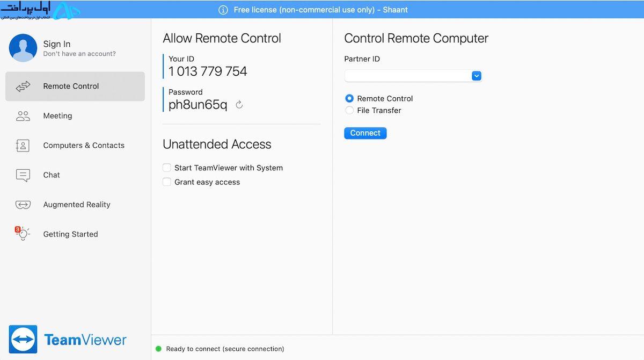Click the TeamViewer wordmark text
The height and width of the screenshot is (360, 644).
click(x=85, y=340)
